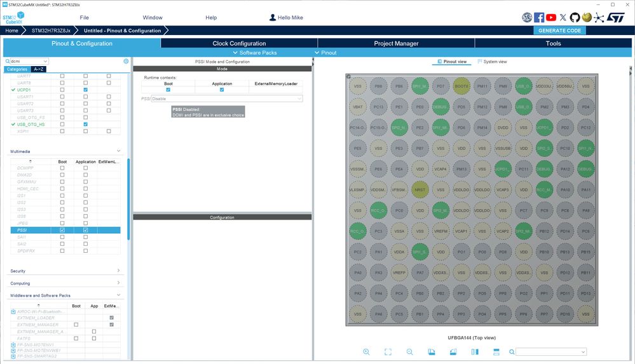Uncheck PSSI Application checkbox
The width and height of the screenshot is (635, 364).
point(85,230)
